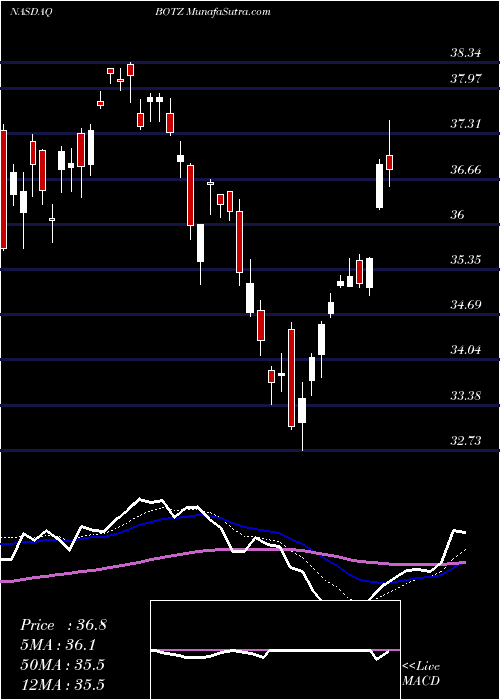Image resolution: width=500 pixels, height=700 pixels.
Task: Click the 37.31 price level label
Action: click(x=466, y=124)
